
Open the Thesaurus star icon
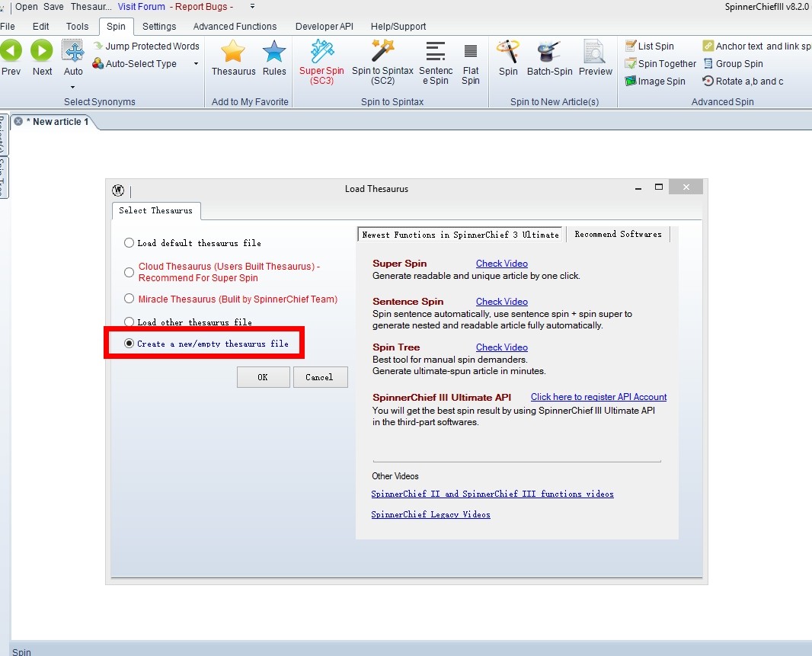click(x=233, y=53)
